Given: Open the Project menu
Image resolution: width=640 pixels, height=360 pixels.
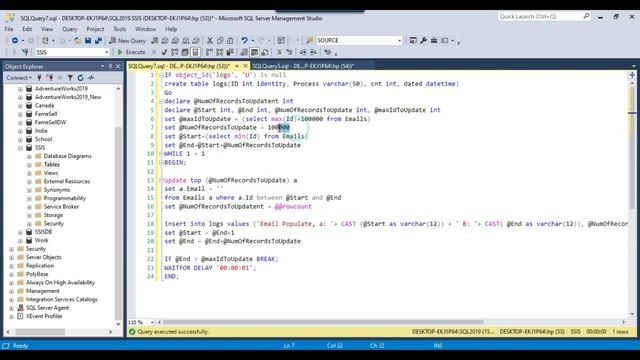Looking at the screenshot, I should tap(95, 29).
